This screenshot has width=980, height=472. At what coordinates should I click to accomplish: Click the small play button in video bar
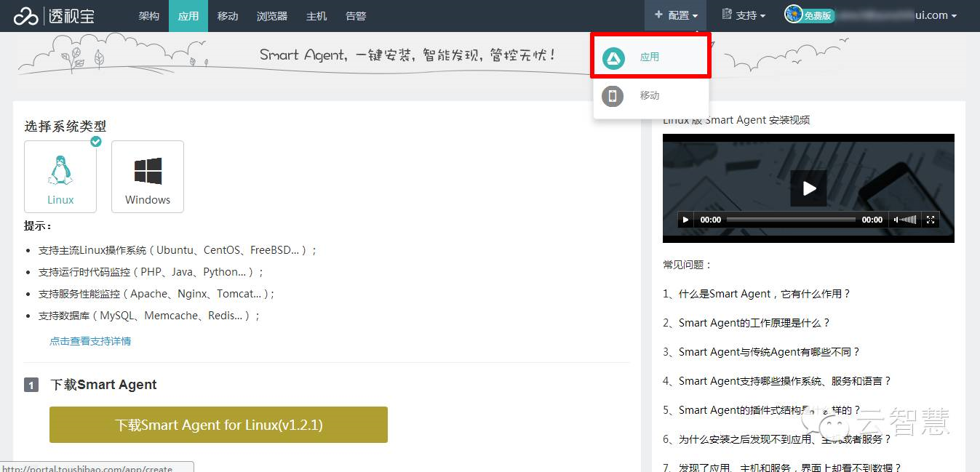point(685,220)
